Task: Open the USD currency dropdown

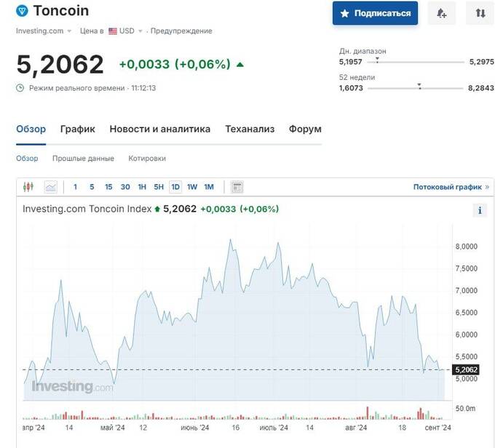Action: pyautogui.click(x=126, y=31)
